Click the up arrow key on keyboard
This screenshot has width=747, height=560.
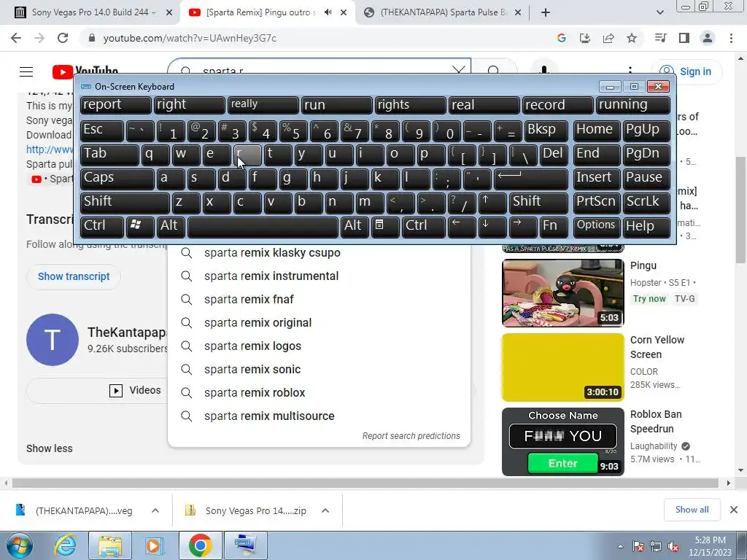pyautogui.click(x=492, y=203)
